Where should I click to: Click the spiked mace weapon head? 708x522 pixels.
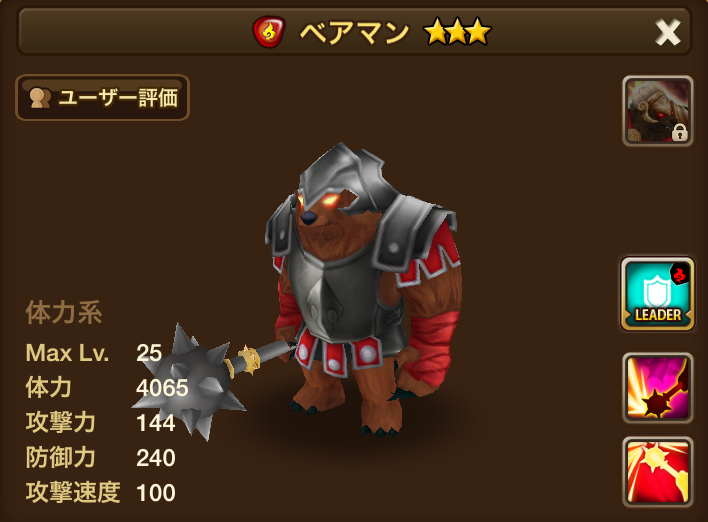(x=190, y=382)
